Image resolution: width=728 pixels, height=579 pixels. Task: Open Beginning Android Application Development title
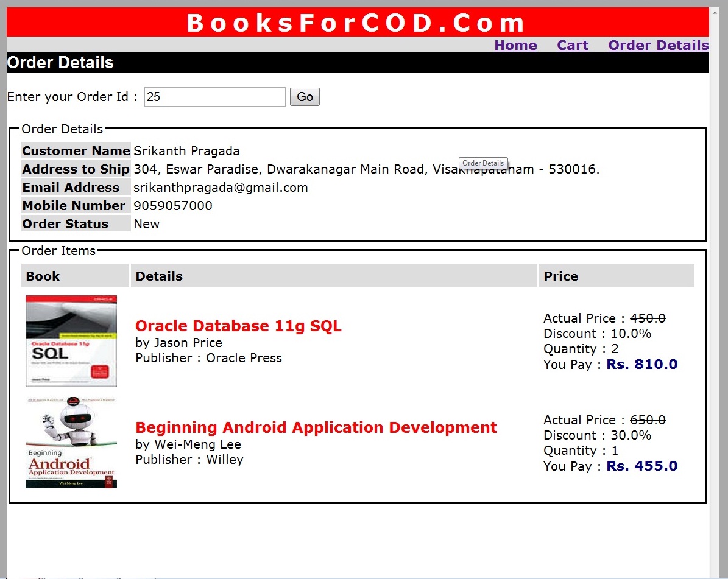tap(316, 427)
